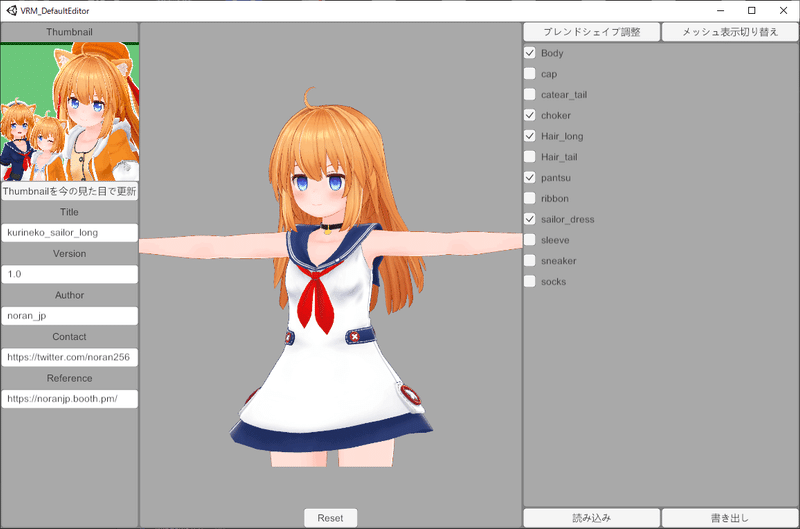Enable the ribbon mesh checkbox
The height and width of the screenshot is (529, 800).
click(530, 198)
